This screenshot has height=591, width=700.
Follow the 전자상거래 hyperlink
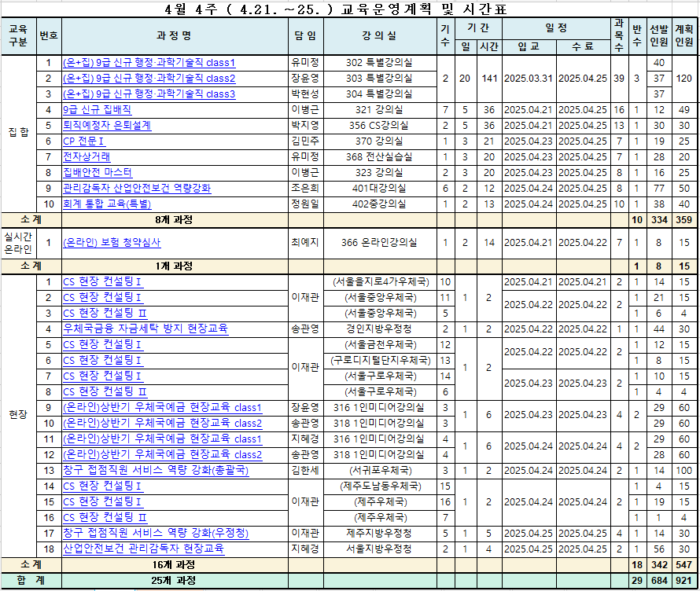[x=87, y=157]
